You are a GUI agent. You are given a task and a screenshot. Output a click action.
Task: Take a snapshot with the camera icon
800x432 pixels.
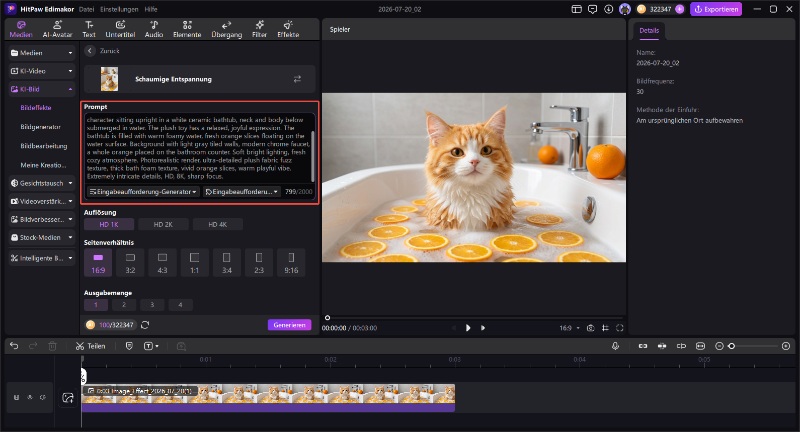pyautogui.click(x=590, y=328)
